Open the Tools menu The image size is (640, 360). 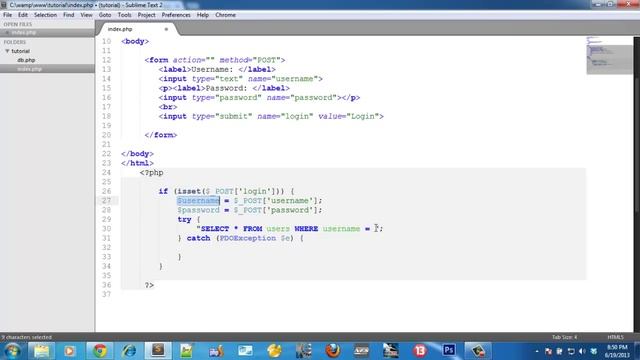point(124,15)
